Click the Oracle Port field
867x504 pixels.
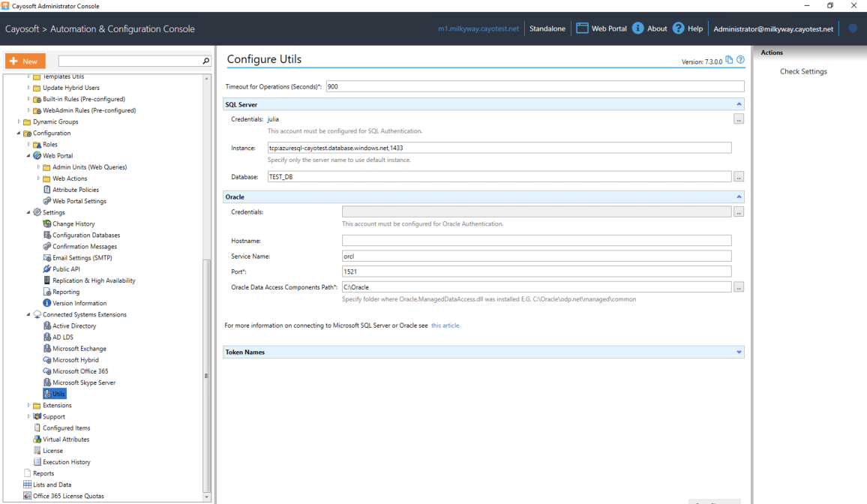coord(536,271)
